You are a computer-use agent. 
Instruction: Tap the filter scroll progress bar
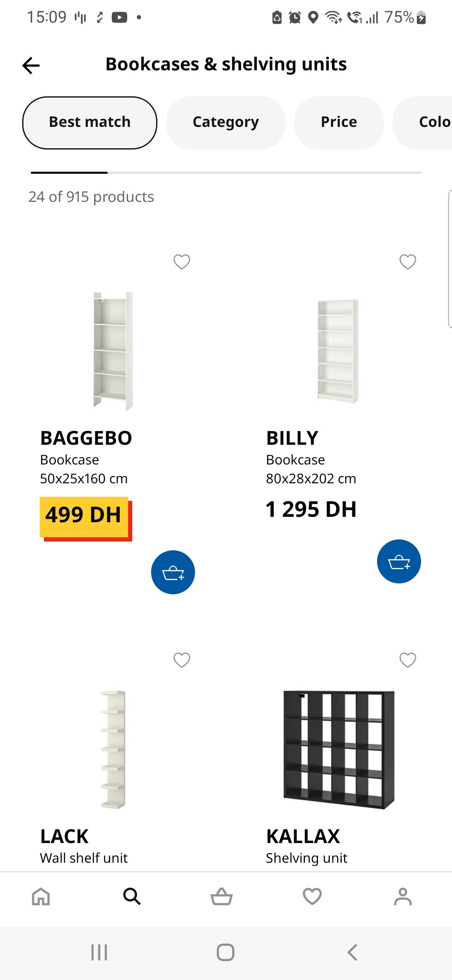pyautogui.click(x=226, y=173)
